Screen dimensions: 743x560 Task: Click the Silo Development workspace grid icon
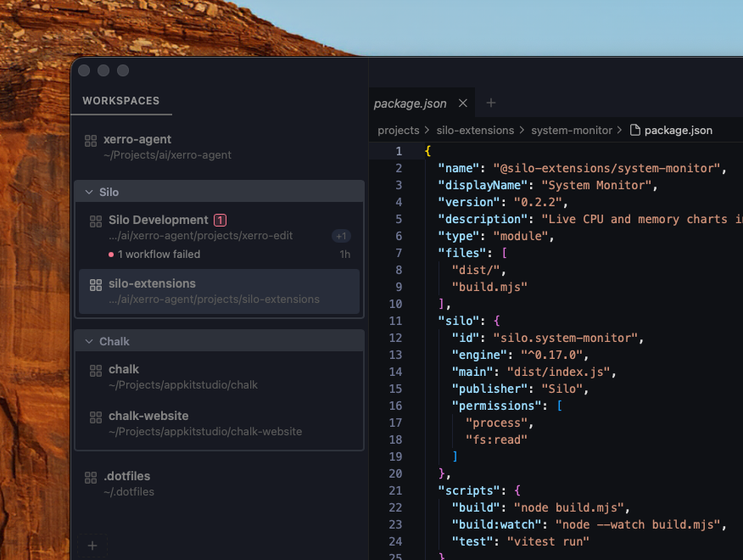coord(96,221)
